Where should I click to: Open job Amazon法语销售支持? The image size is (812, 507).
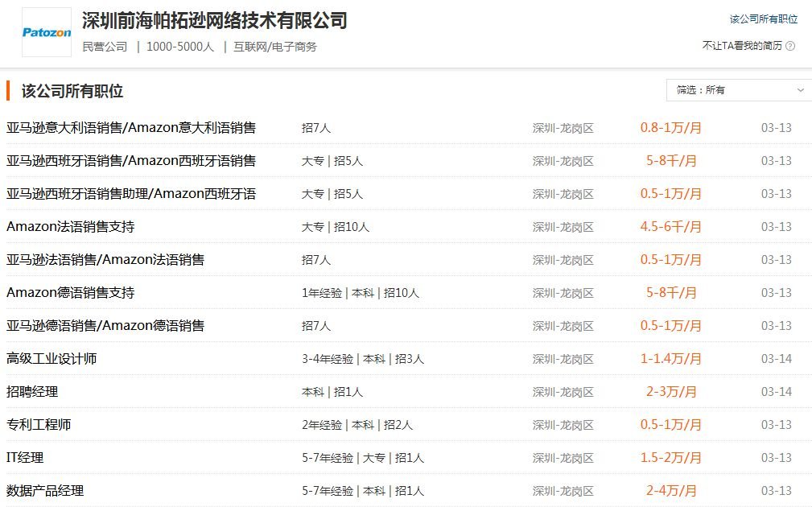point(71,227)
